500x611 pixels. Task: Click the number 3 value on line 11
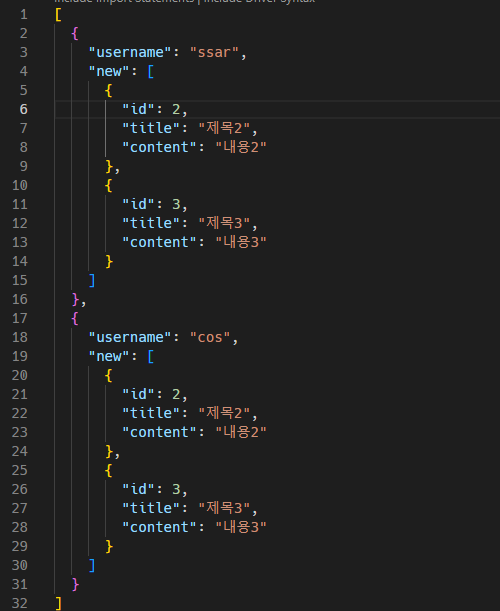pyautogui.click(x=176, y=204)
